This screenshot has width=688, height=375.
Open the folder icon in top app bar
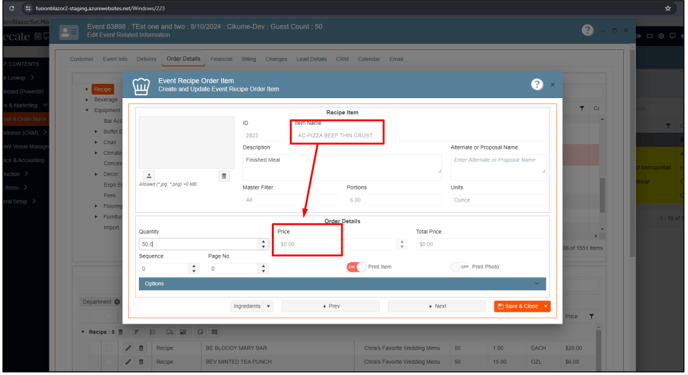click(x=649, y=36)
